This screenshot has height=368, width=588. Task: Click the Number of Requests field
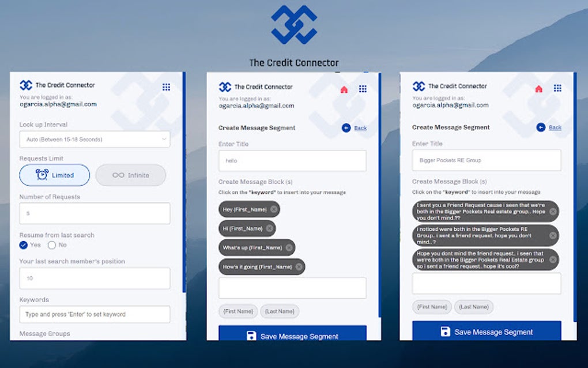tap(95, 213)
